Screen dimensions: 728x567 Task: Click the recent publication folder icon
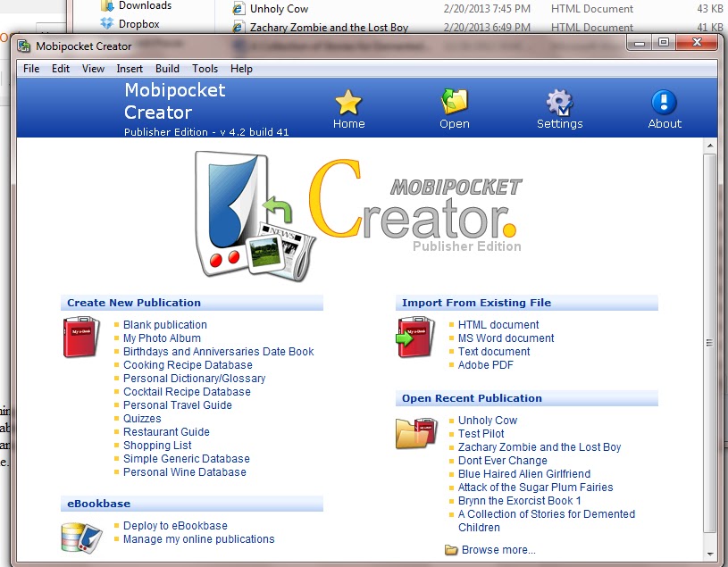(416, 433)
